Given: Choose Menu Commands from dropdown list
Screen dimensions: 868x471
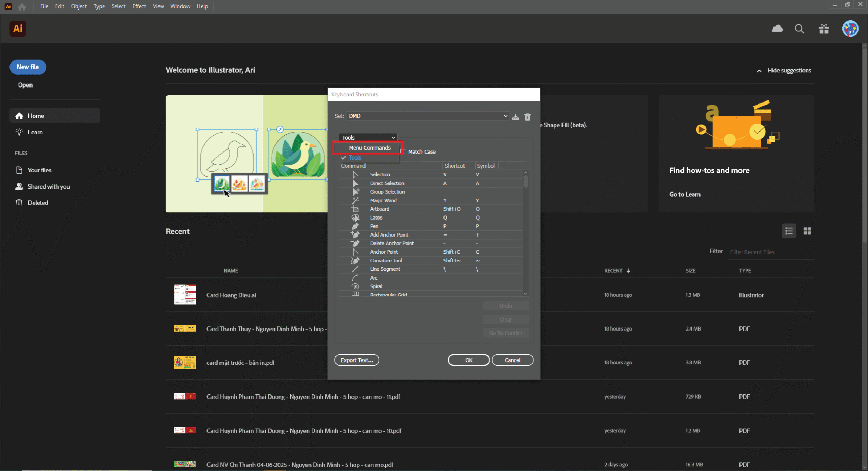Looking at the screenshot, I should tap(369, 148).
